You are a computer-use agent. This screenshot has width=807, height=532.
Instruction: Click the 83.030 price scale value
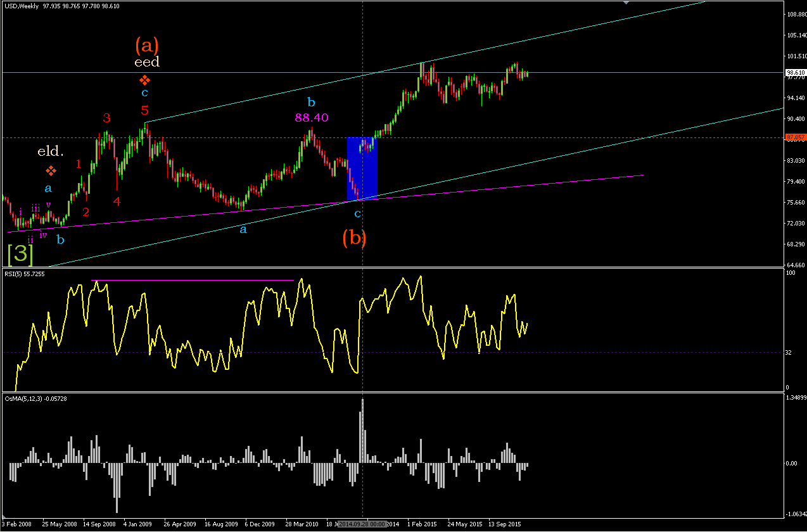[795, 160]
